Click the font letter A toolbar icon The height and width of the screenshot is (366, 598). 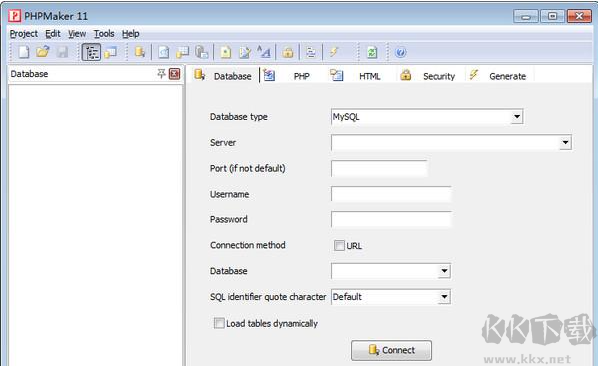tap(264, 52)
